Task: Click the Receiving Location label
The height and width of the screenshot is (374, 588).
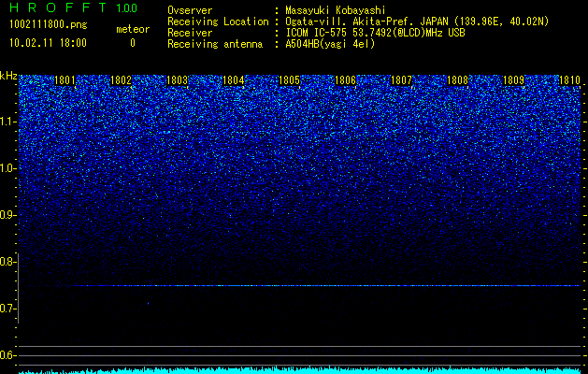Action: (218, 22)
